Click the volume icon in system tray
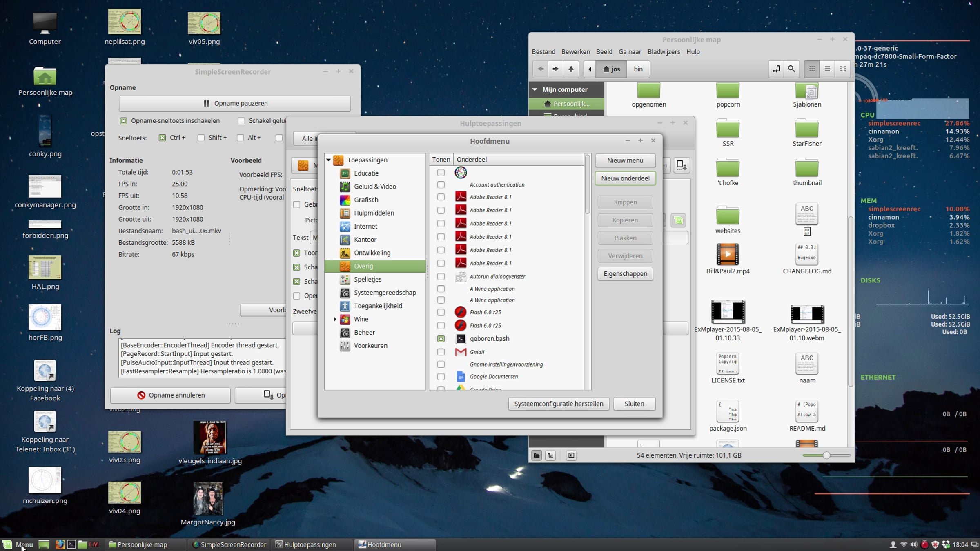This screenshot has height=551, width=980. (914, 544)
